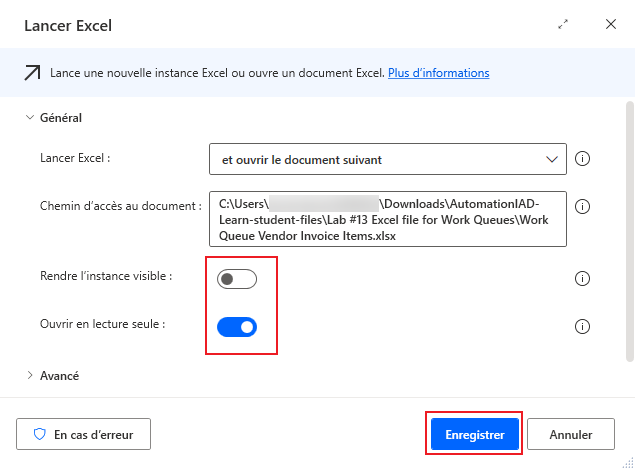Open the Lancer Excel dropdown
The width and height of the screenshot is (635, 470).
point(388,159)
